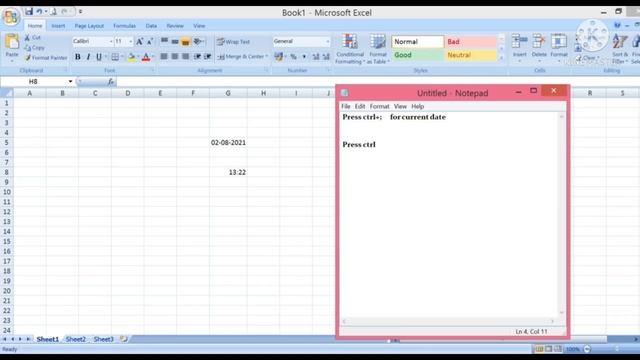Apply cell borders with the Borders button
This screenshot has width=640, height=360.
point(116,57)
